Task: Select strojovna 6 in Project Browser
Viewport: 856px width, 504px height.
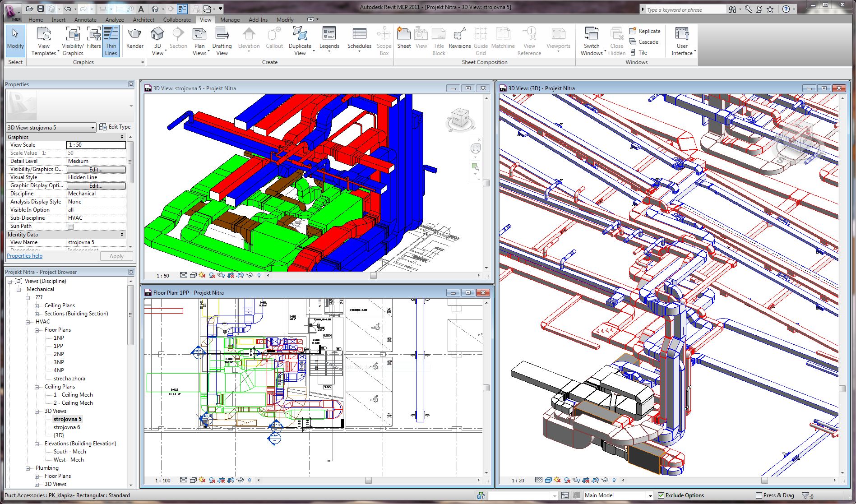Action: click(x=67, y=427)
